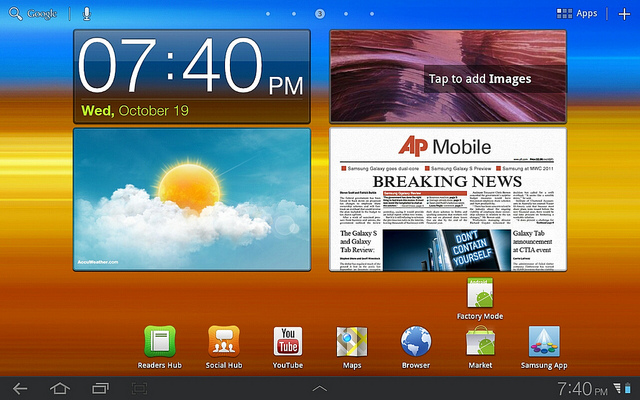Launch the Samsung App store icon

[x=544, y=342]
